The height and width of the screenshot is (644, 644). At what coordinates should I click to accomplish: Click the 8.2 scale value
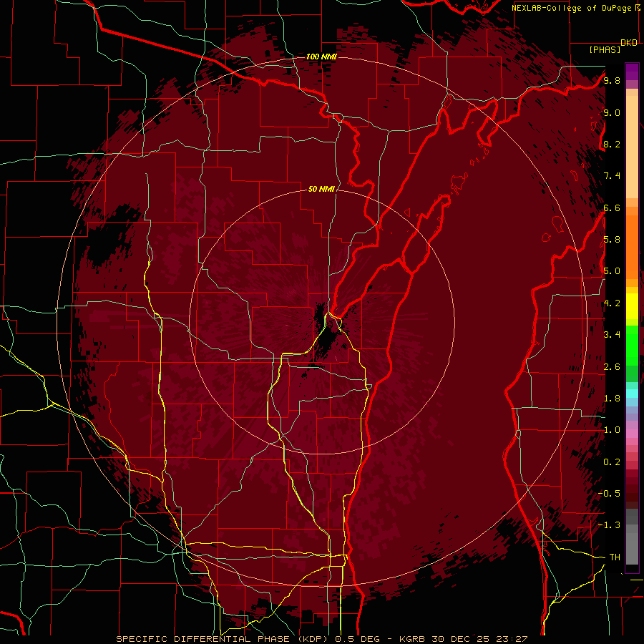[x=612, y=144]
